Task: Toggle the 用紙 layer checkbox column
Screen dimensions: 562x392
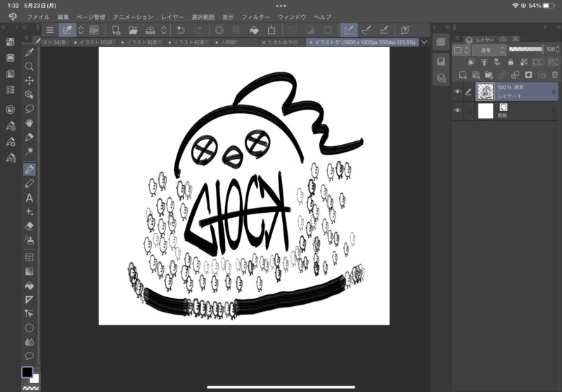Action: (469, 110)
